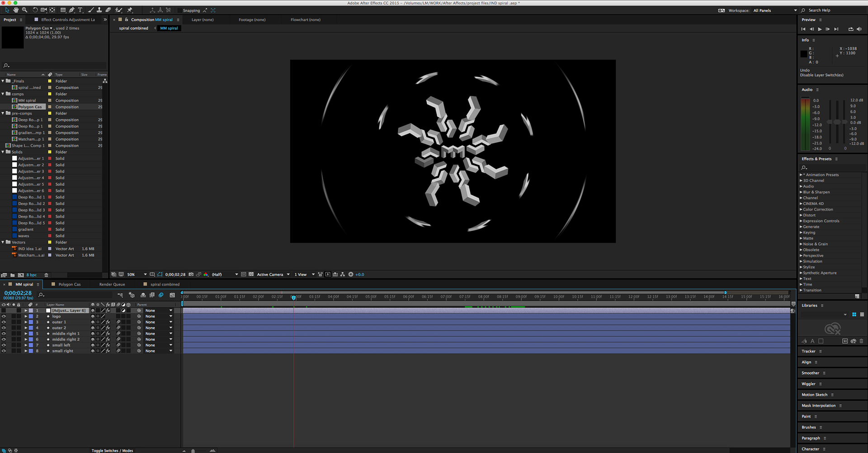868x453 pixels.
Task: Create new folder in Project panel
Action: 13,275
